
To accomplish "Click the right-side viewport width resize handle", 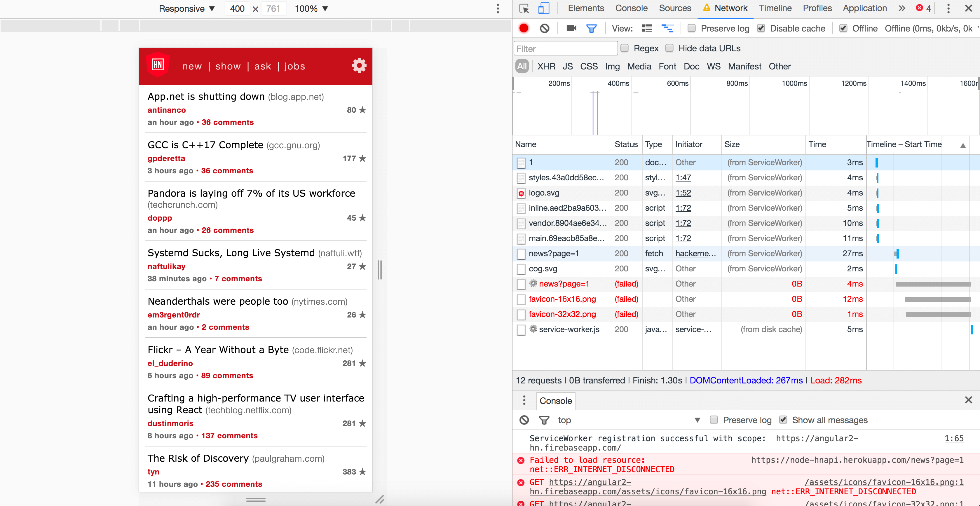I will (379, 270).
